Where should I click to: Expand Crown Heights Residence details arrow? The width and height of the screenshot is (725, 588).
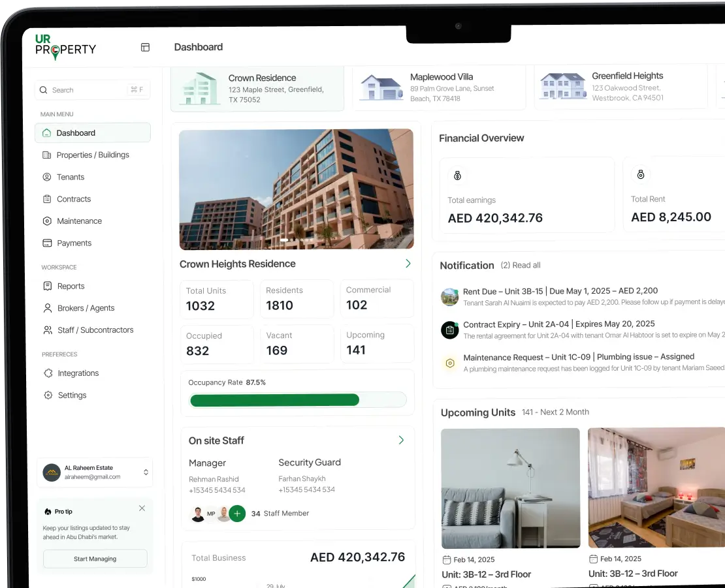[408, 264]
